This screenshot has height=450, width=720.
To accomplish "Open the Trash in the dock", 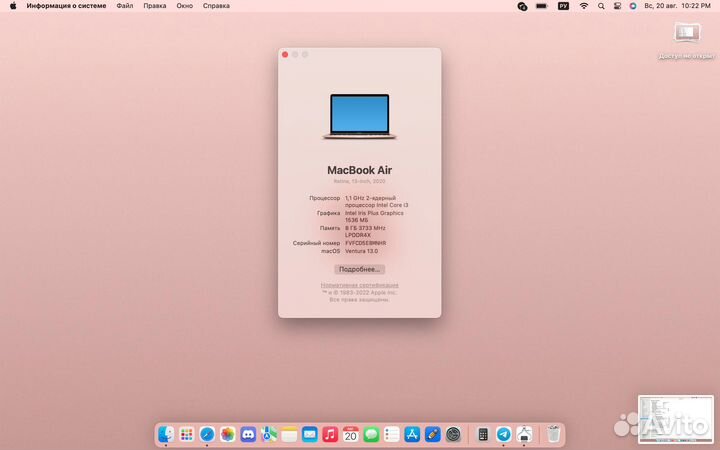I will click(553, 434).
